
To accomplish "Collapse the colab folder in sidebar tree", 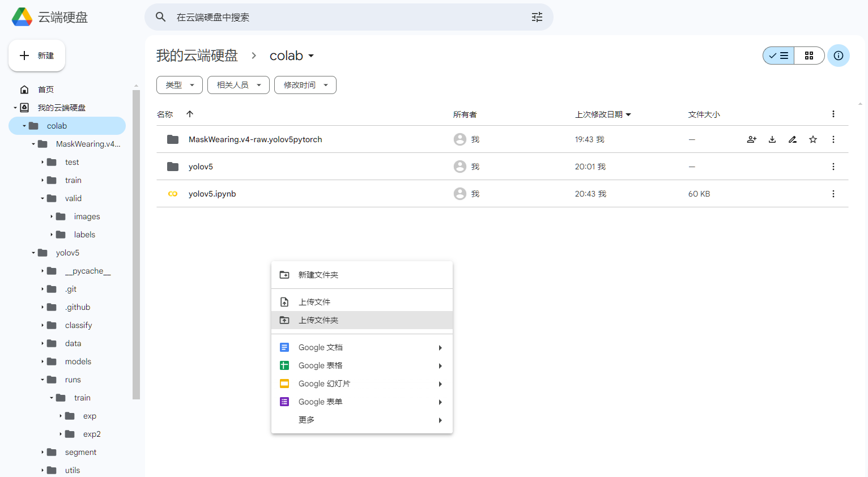I will pos(24,126).
